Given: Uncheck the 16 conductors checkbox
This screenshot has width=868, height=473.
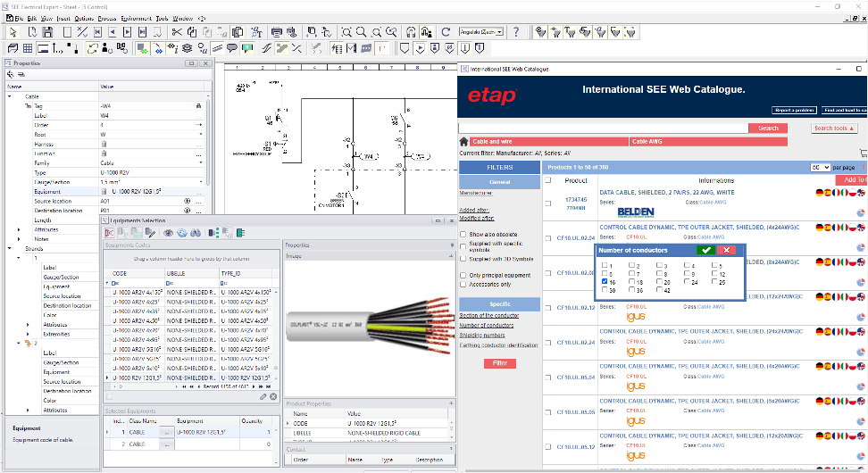Looking at the screenshot, I should coord(605,282).
